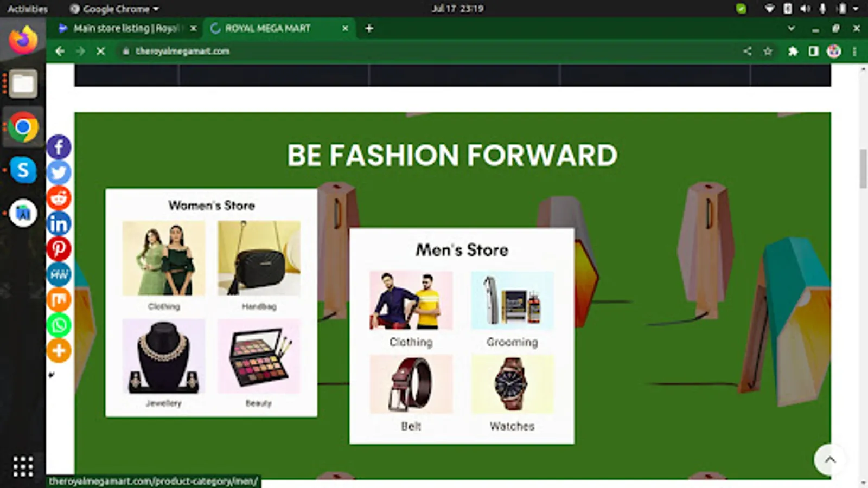The width and height of the screenshot is (868, 488).
Task: Toggle Chrome side panel button
Action: click(x=813, y=51)
